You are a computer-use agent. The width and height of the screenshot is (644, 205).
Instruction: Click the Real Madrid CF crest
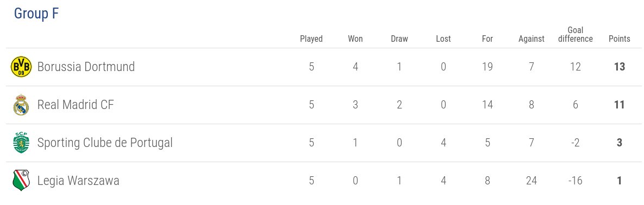pos(21,105)
